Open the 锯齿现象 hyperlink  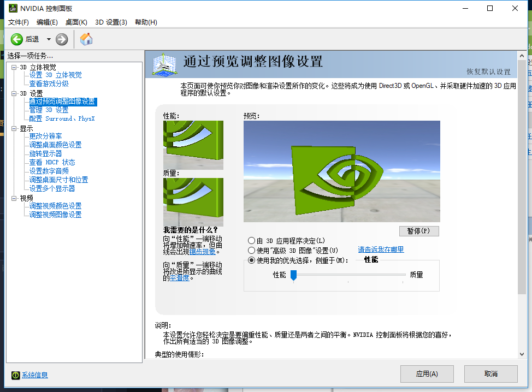[202, 252]
